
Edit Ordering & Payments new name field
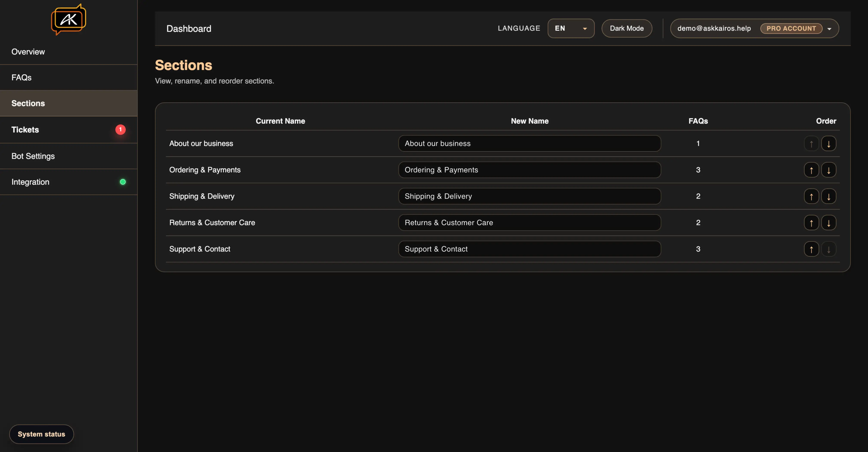(x=529, y=170)
